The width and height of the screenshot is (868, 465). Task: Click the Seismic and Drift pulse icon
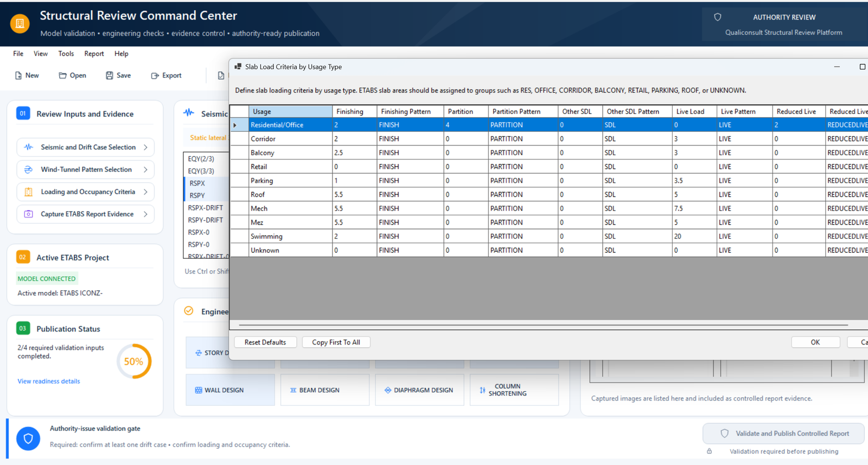tap(29, 147)
